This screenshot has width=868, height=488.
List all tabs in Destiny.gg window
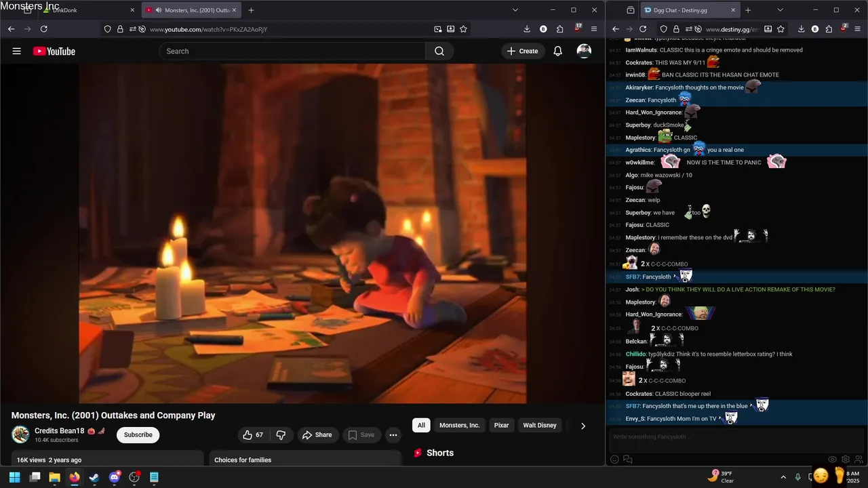pyautogui.click(x=780, y=10)
